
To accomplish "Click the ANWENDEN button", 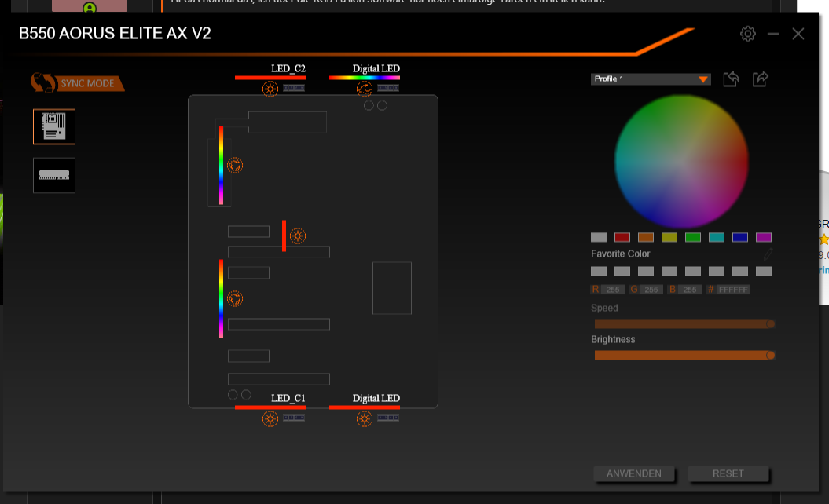I will pyautogui.click(x=634, y=474).
